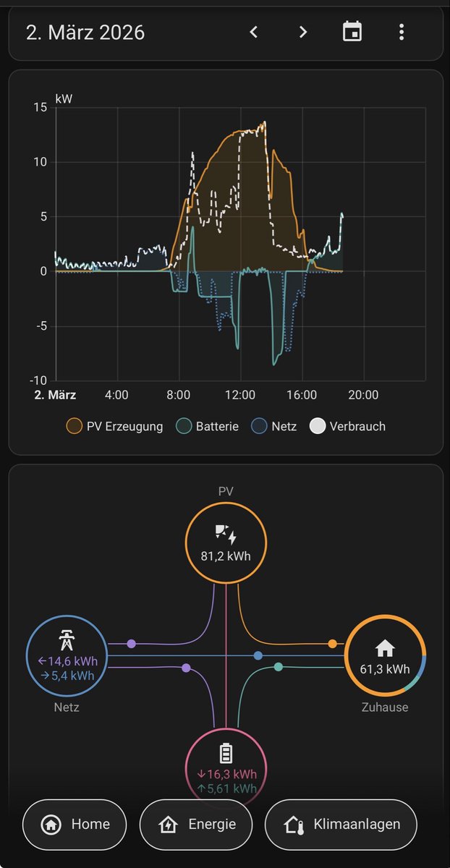Toggle PV Erzeugung series in legend
Image resolution: width=450 pixels, height=868 pixels.
[x=115, y=426]
